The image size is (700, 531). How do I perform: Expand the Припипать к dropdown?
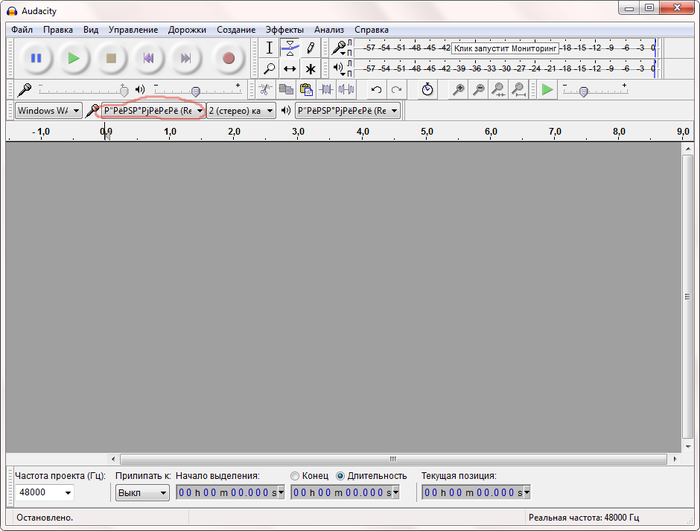(142, 493)
